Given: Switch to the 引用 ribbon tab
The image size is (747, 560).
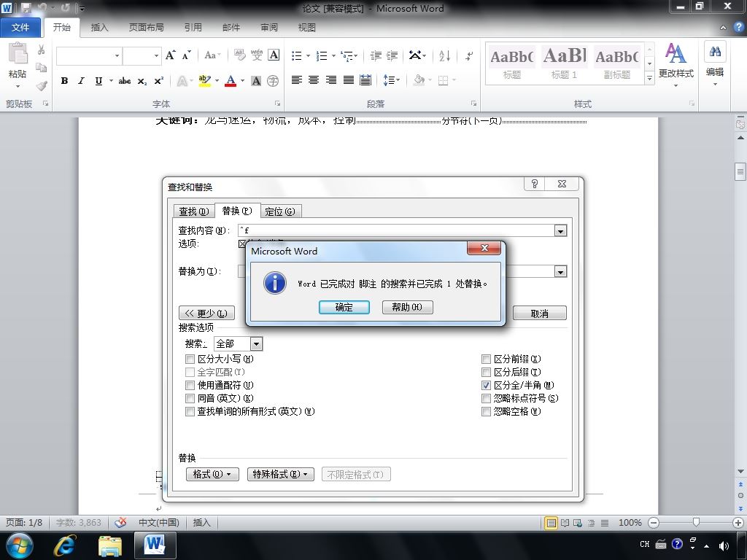Looking at the screenshot, I should (x=193, y=28).
